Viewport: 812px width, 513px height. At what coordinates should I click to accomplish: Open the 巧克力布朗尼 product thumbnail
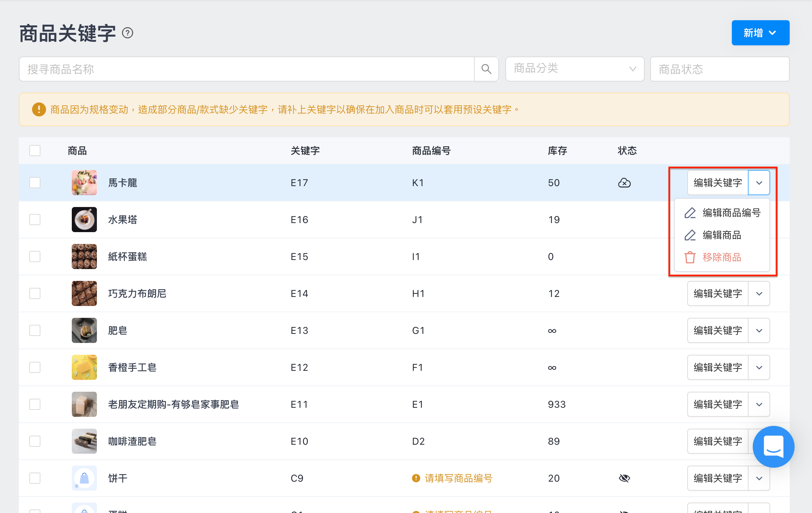(84, 293)
